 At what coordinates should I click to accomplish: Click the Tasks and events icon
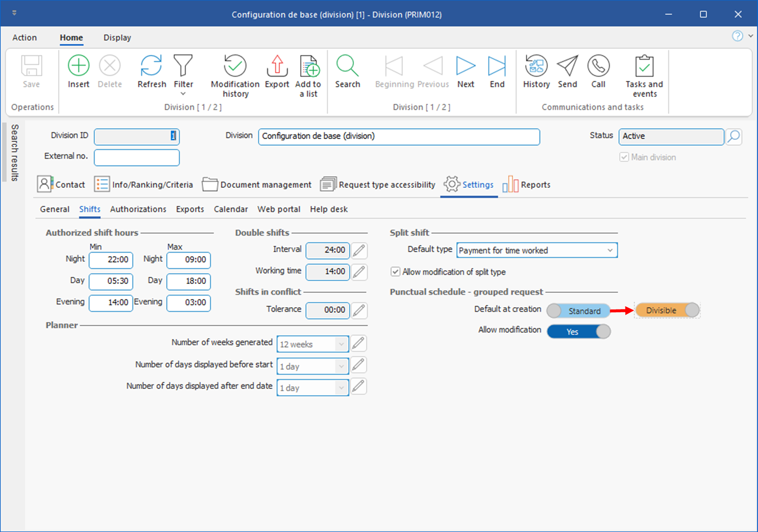click(644, 66)
